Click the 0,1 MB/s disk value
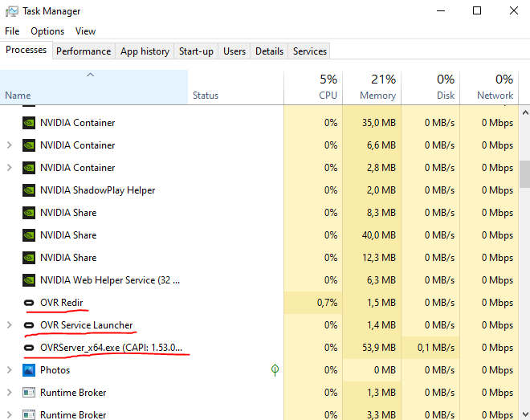The height and width of the screenshot is (420, 530). [436, 348]
